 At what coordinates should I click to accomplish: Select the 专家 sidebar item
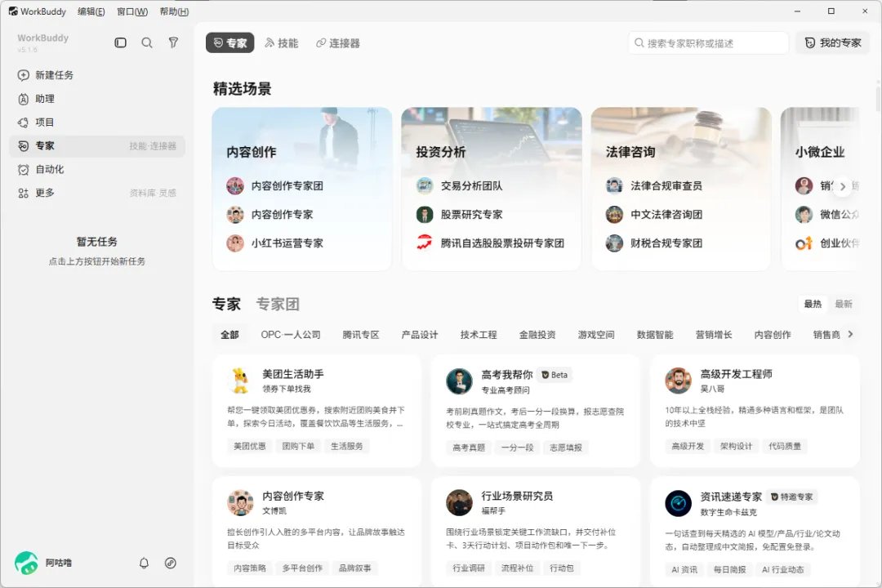point(96,145)
